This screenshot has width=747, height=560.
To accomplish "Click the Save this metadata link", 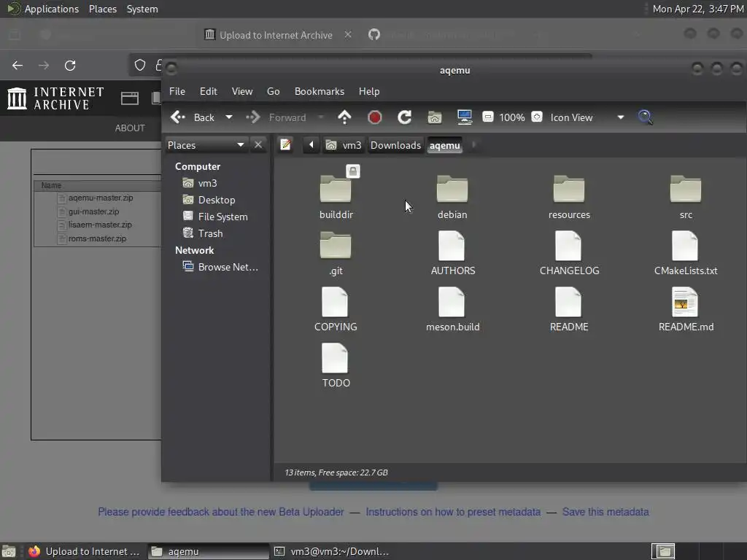I will (605, 512).
